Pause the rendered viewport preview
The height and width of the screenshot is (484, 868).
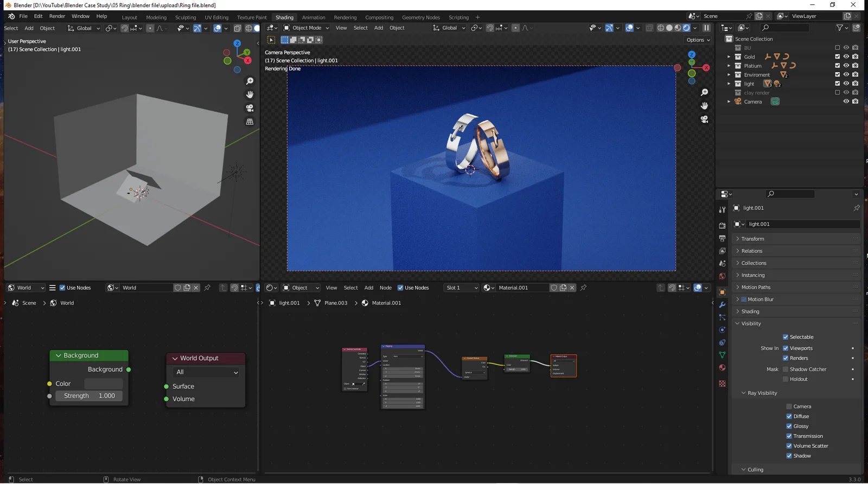(706, 28)
